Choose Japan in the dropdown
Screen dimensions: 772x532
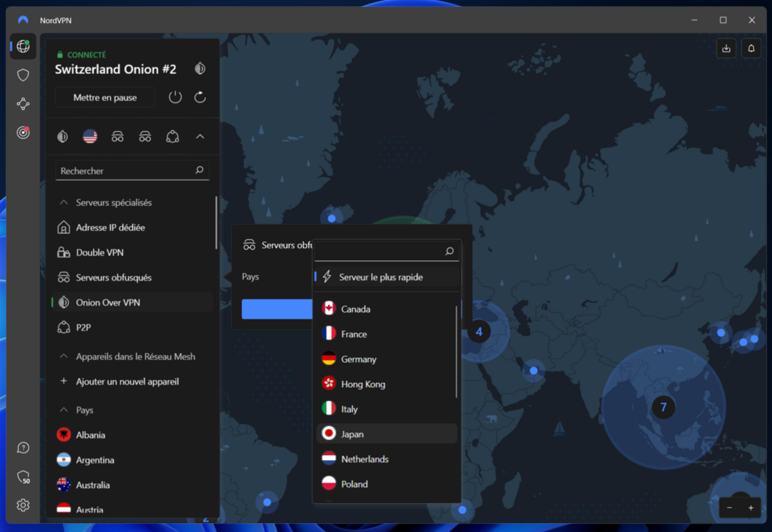(x=387, y=434)
